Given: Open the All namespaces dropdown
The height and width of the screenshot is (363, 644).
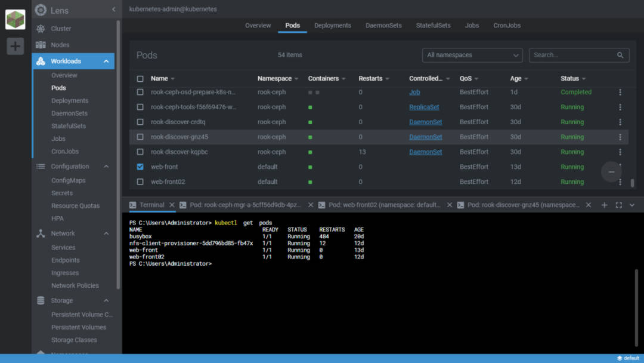Looking at the screenshot, I should [472, 55].
